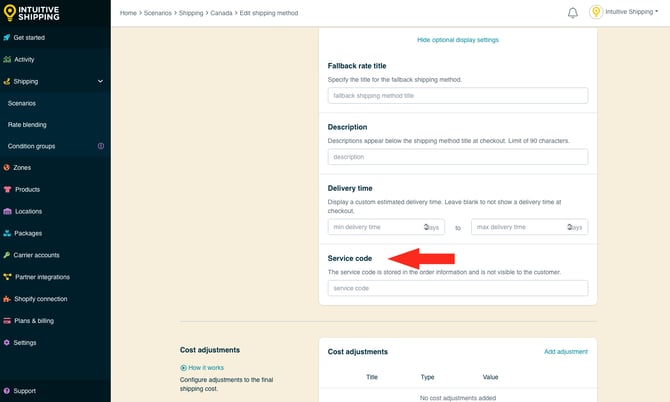This screenshot has height=402, width=670.
Task: Click the account avatar pin icon
Action: [x=596, y=12]
